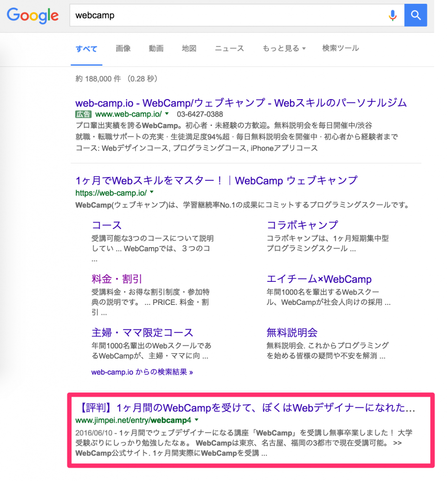Open the コラボキャンプ sitelink

coord(302,225)
